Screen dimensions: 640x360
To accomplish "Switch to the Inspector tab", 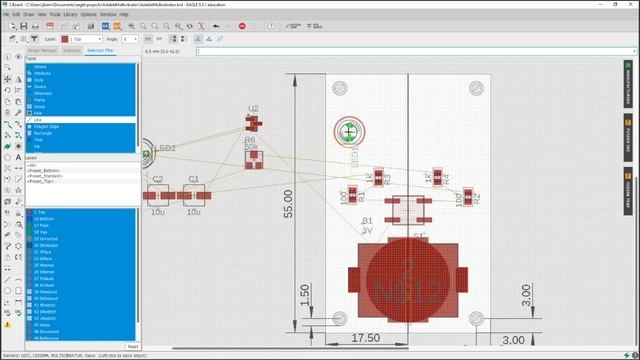I will pos(72,51).
